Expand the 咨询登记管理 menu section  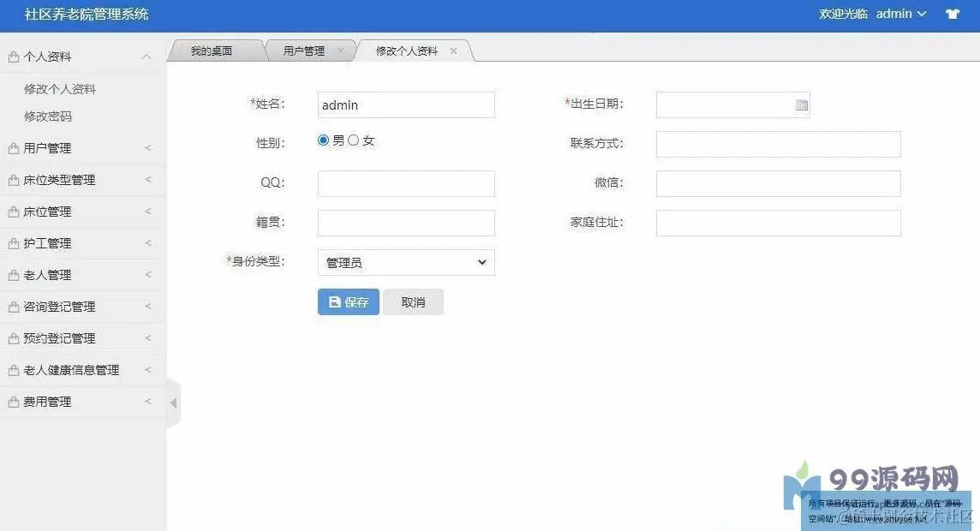tap(148, 306)
